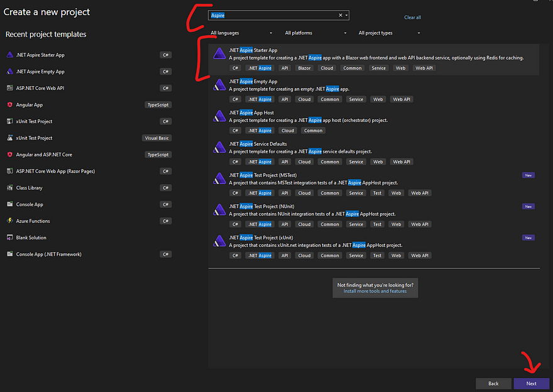Click the ASP.NET Core Web API recent icon

[x=10, y=88]
